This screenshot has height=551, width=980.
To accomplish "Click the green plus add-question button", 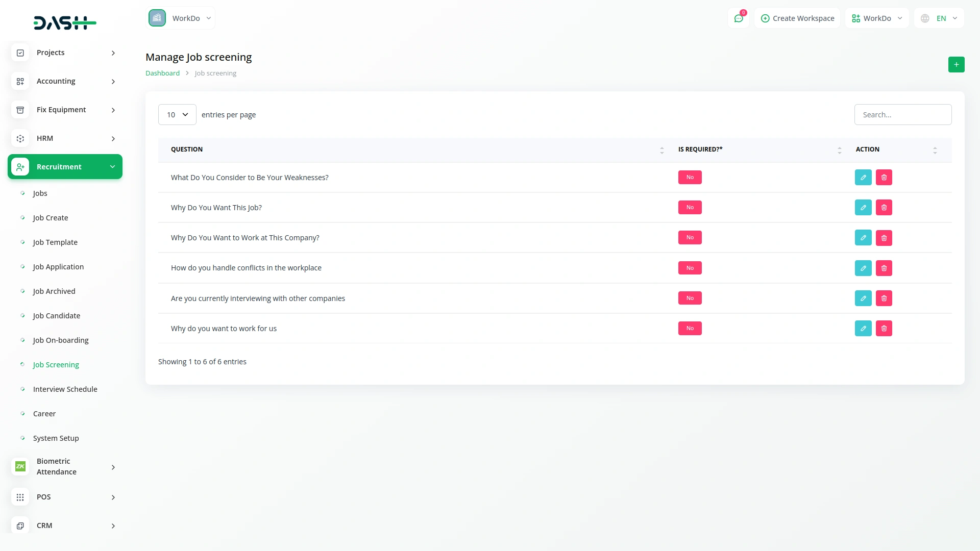I will click(x=957, y=65).
